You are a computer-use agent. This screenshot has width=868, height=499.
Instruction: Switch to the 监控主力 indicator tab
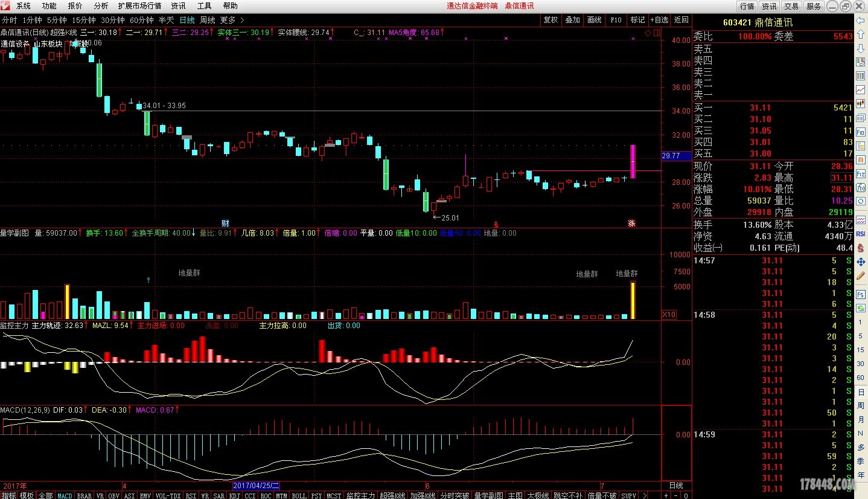[x=360, y=495]
